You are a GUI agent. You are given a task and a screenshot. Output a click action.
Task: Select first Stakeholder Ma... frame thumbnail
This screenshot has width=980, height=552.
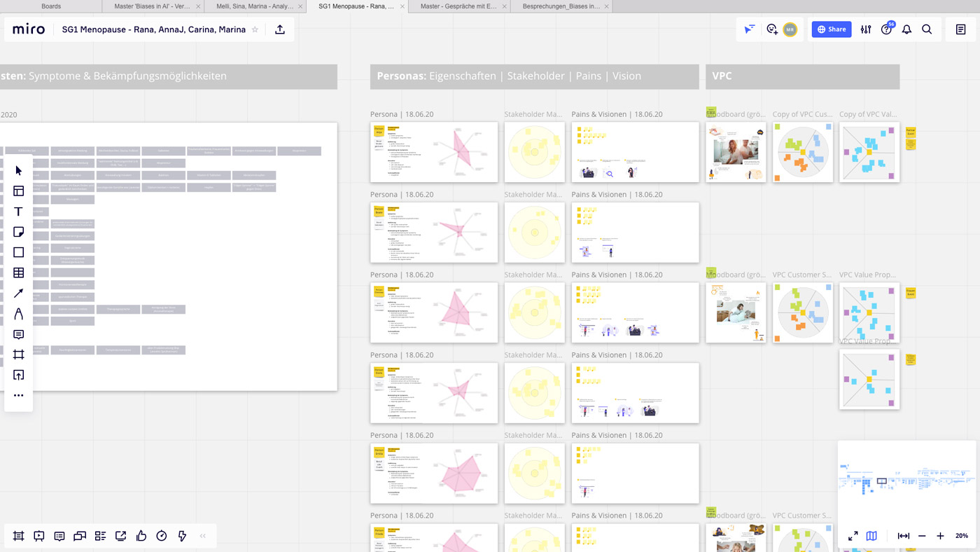535,152
